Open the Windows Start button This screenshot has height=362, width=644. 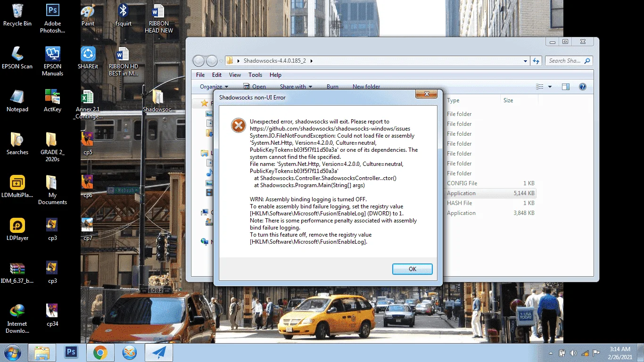coord(13,353)
